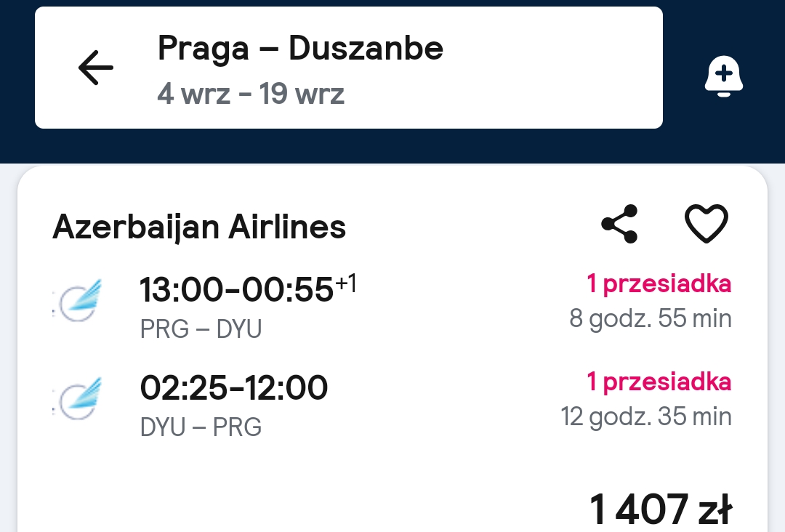Viewport: 785px width, 532px height.
Task: Click the DYU – PRG route label
Action: pyautogui.click(x=201, y=427)
